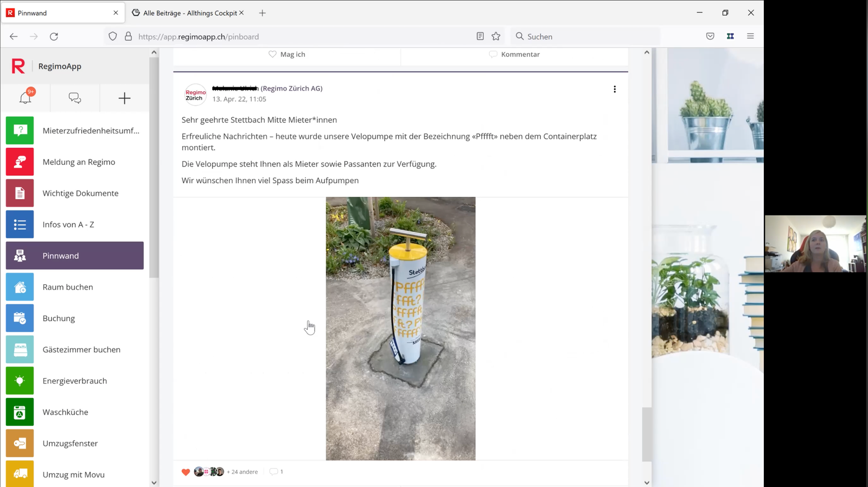This screenshot has width=868, height=487.
Task: Select the Energieverbrauch lightbulb icon
Action: 20,381
